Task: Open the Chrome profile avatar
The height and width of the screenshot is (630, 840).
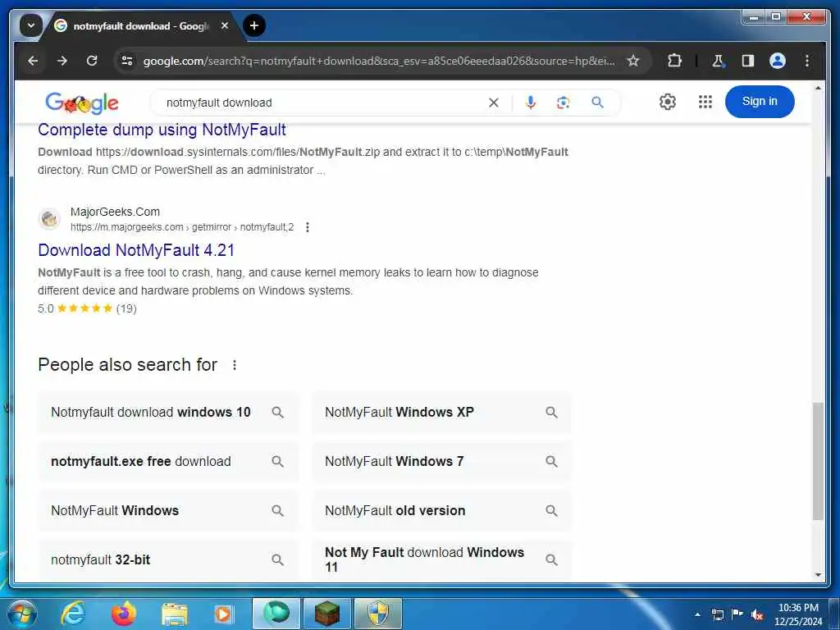Action: [778, 61]
